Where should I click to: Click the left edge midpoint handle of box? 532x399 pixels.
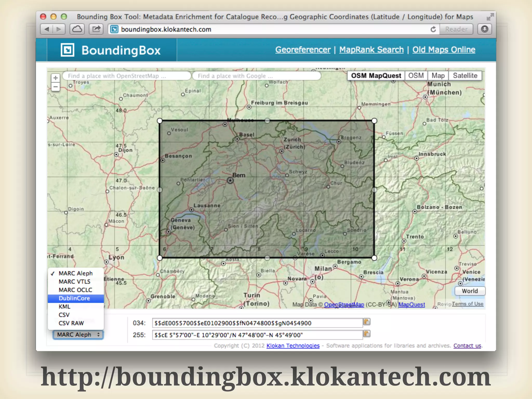(x=160, y=190)
